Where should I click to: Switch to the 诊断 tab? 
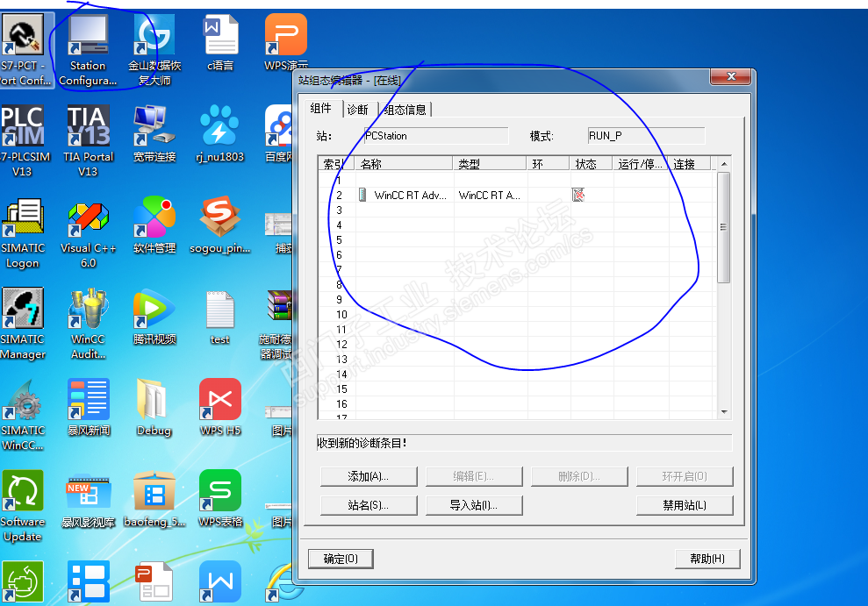pos(358,110)
